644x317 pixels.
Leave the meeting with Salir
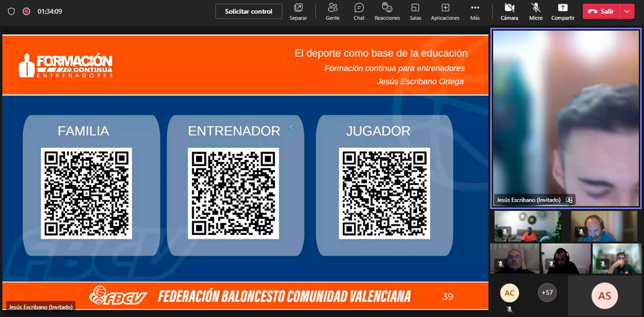pyautogui.click(x=601, y=11)
